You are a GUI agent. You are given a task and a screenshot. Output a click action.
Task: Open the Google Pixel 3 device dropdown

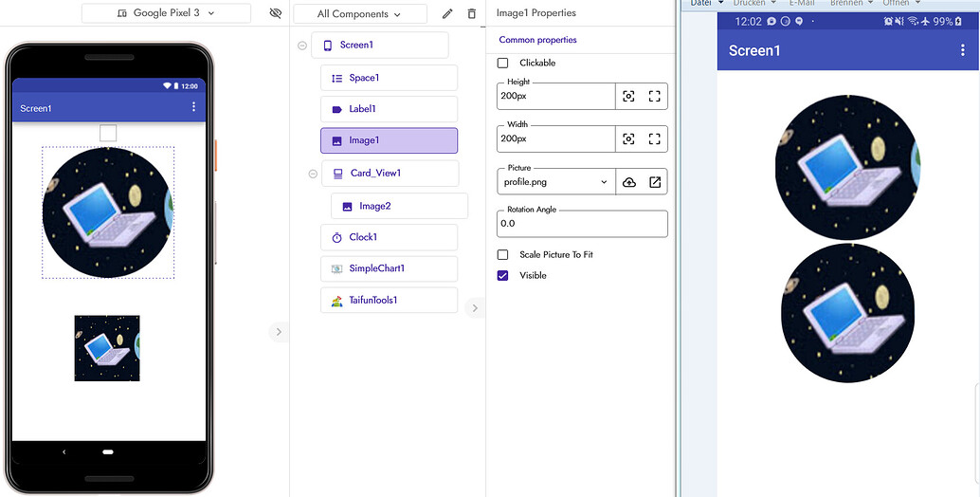click(166, 13)
